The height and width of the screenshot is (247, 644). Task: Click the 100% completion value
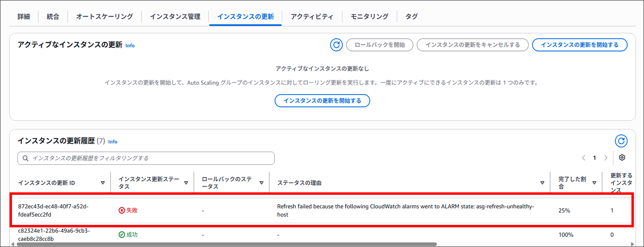coord(566,235)
